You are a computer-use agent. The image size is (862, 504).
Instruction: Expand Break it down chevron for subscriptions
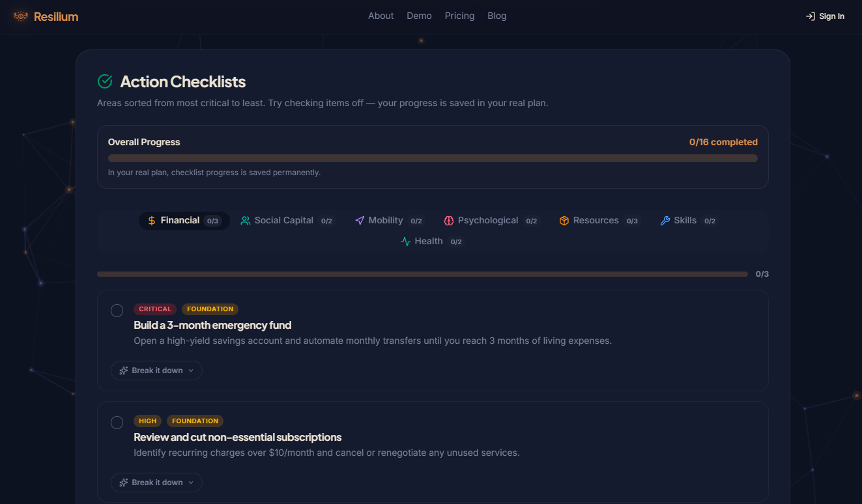[191, 483]
